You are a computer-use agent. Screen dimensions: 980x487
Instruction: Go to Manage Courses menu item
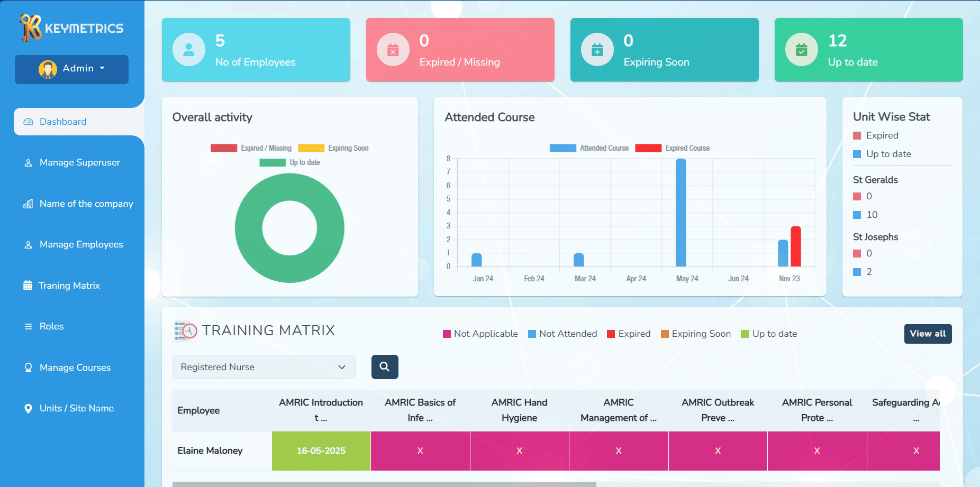(75, 367)
